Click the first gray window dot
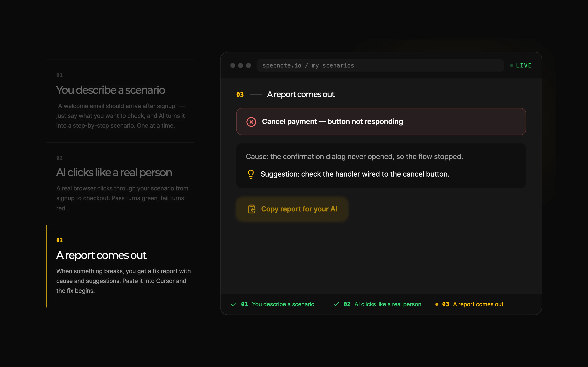The height and width of the screenshot is (367, 588). pyautogui.click(x=233, y=65)
